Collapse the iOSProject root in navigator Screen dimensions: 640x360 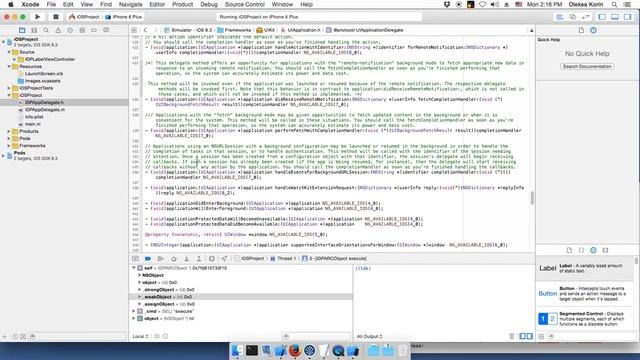point(4,42)
